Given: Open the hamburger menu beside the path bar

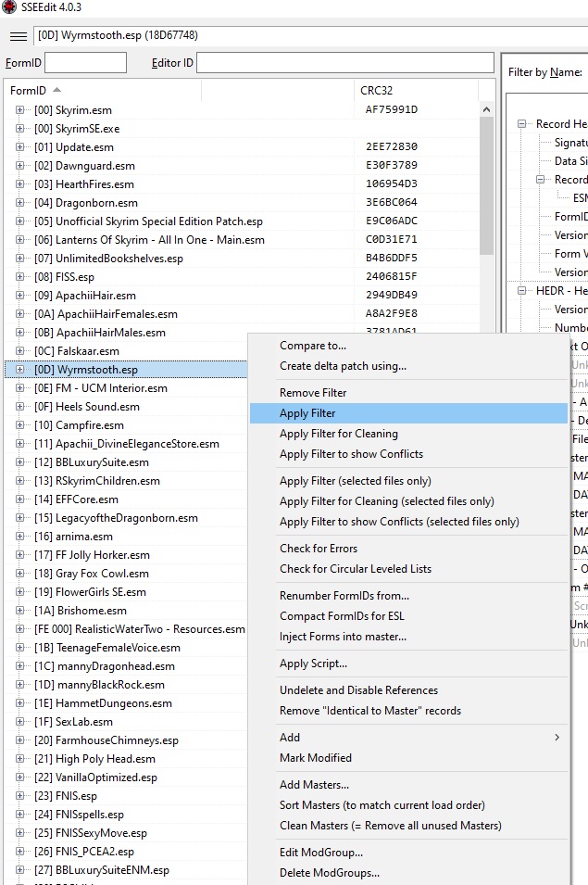Looking at the screenshot, I should 19,35.
